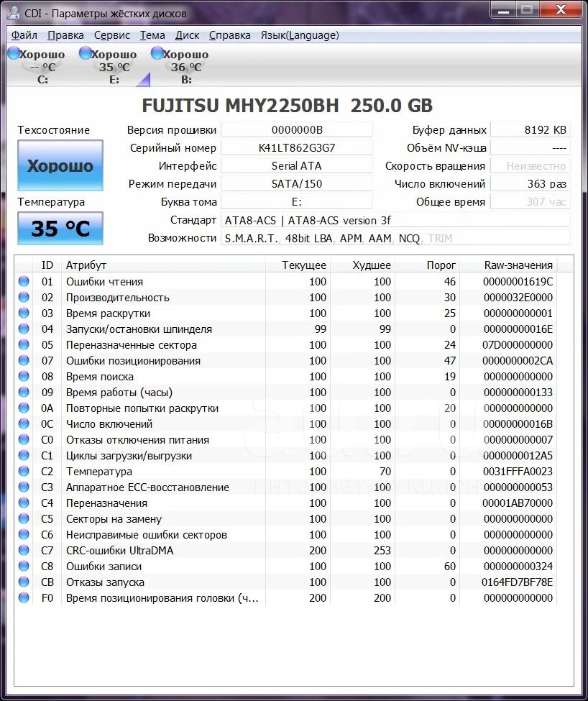Select raw value 00000001619C
The height and width of the screenshot is (701, 588).
pos(518,282)
